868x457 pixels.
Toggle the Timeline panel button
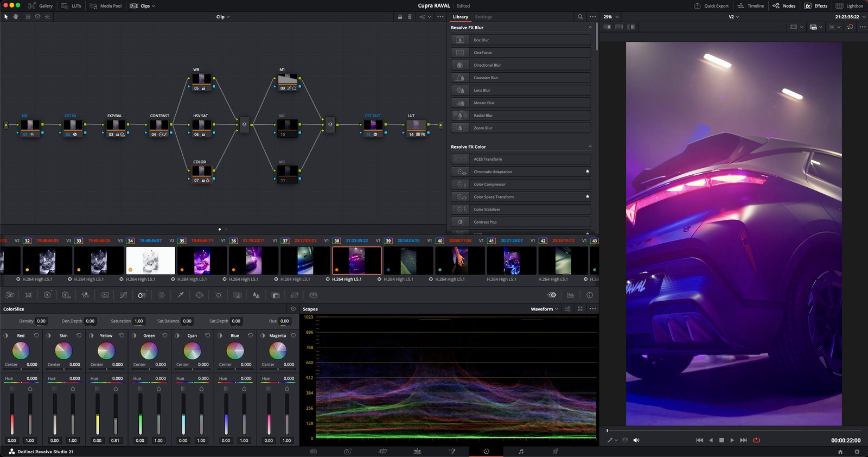(750, 6)
